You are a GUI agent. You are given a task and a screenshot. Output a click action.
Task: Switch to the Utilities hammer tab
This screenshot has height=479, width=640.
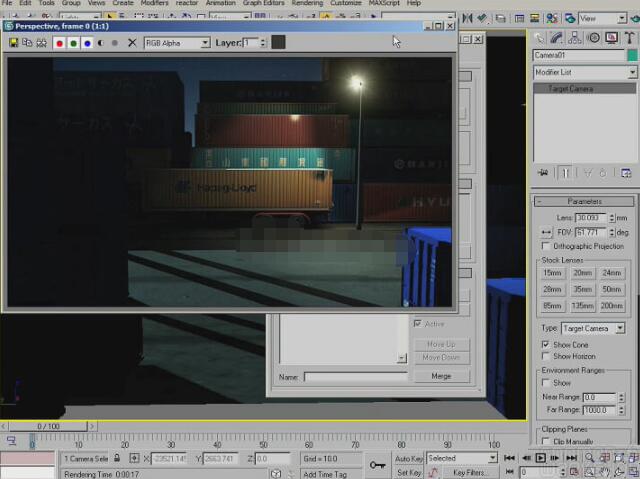click(x=629, y=38)
